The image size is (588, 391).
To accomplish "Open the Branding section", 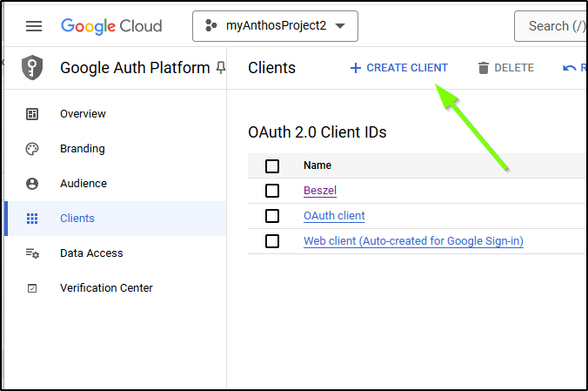I will coord(82,149).
